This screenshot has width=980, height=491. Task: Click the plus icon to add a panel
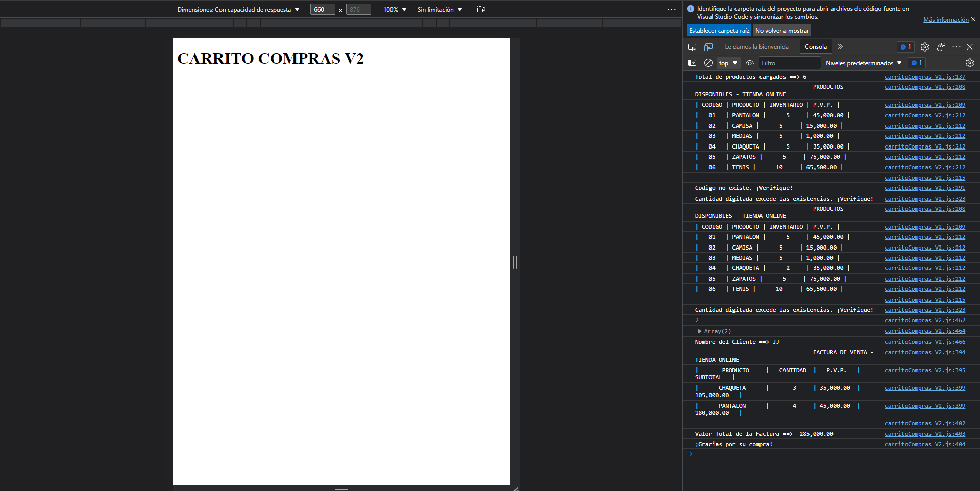point(856,46)
